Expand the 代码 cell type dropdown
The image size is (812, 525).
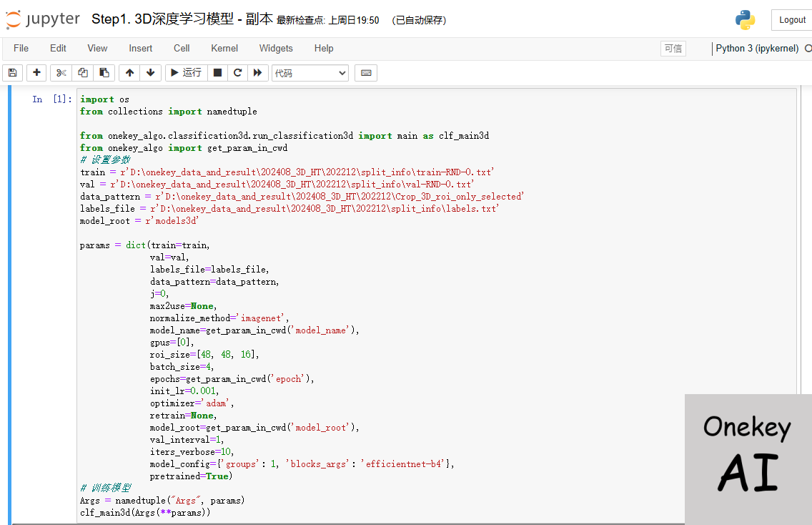pos(310,73)
